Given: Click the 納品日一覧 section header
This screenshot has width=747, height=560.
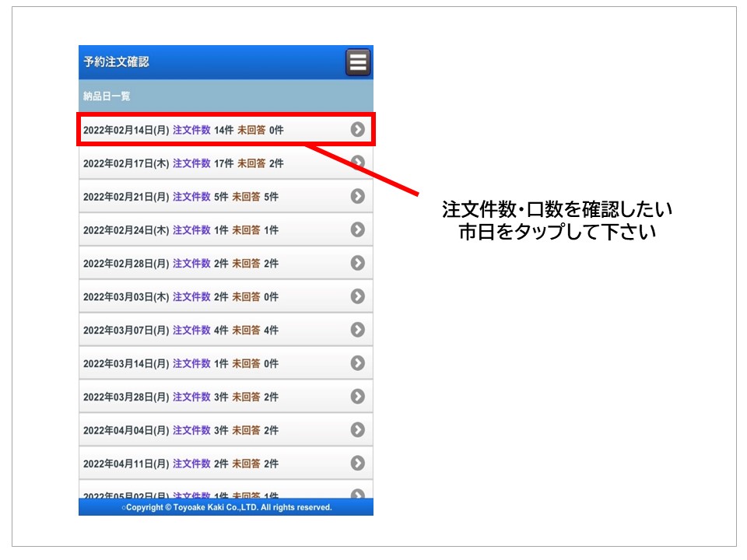Looking at the screenshot, I should (x=107, y=96).
